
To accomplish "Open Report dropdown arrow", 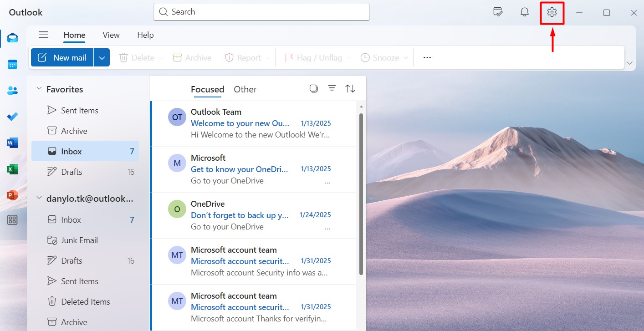I will [x=268, y=58].
